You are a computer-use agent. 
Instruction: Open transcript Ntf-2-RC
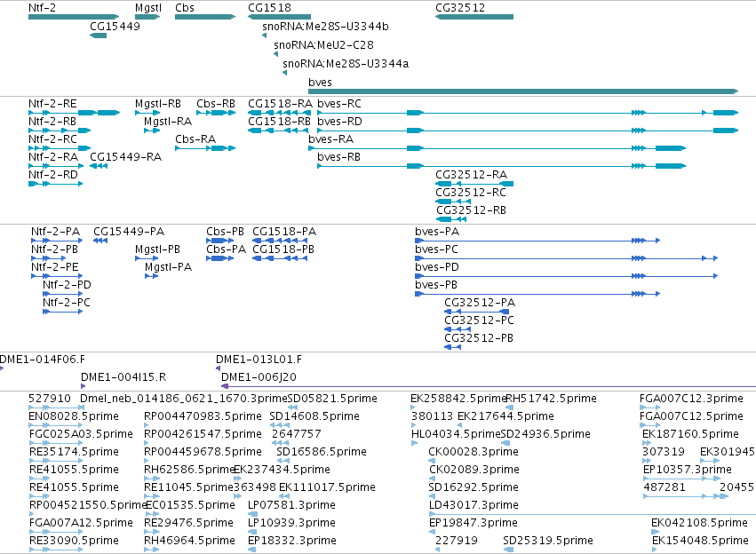coord(52,139)
